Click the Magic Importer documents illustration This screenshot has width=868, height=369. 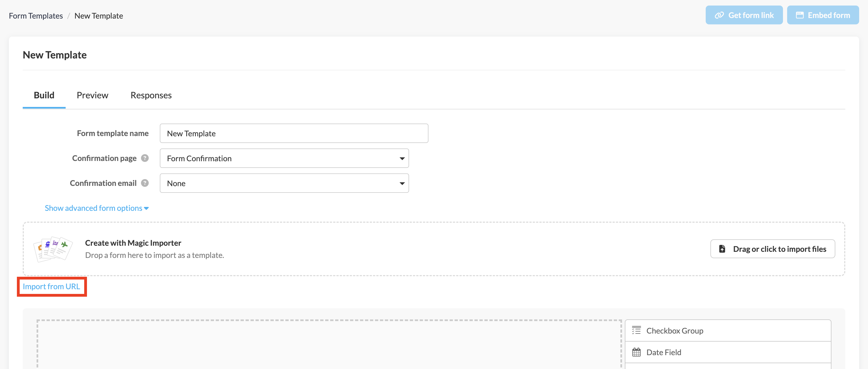tap(53, 249)
